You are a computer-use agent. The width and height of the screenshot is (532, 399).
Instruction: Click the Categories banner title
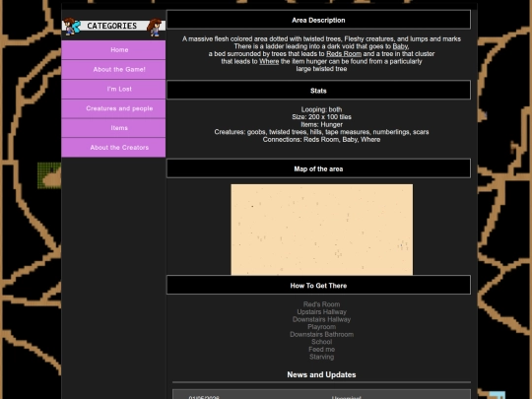112,26
